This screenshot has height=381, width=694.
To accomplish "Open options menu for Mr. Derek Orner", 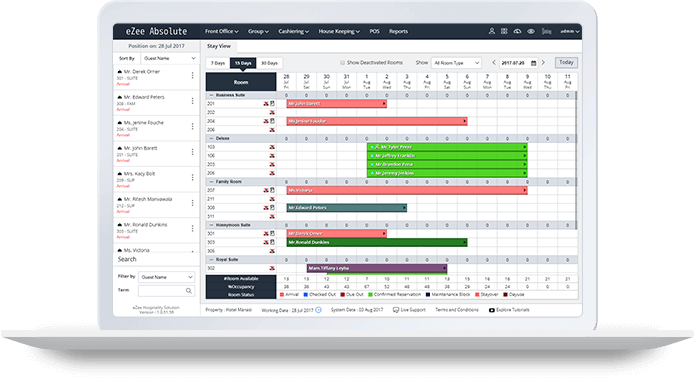I will [193, 75].
